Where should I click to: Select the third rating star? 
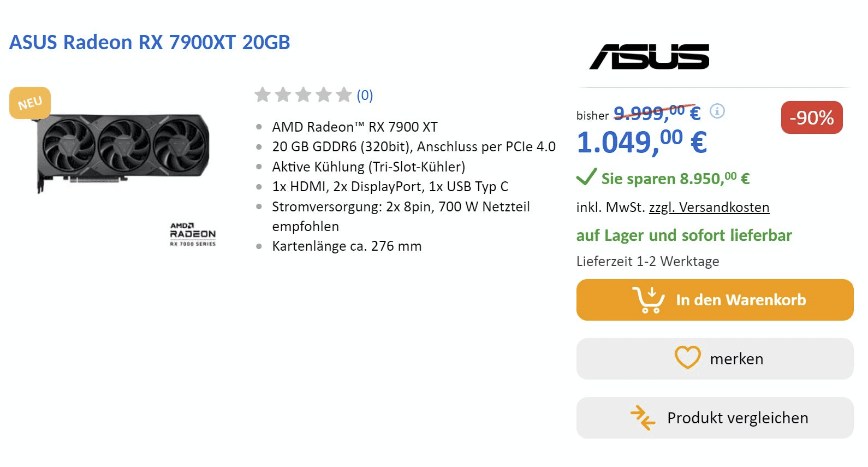tap(303, 95)
